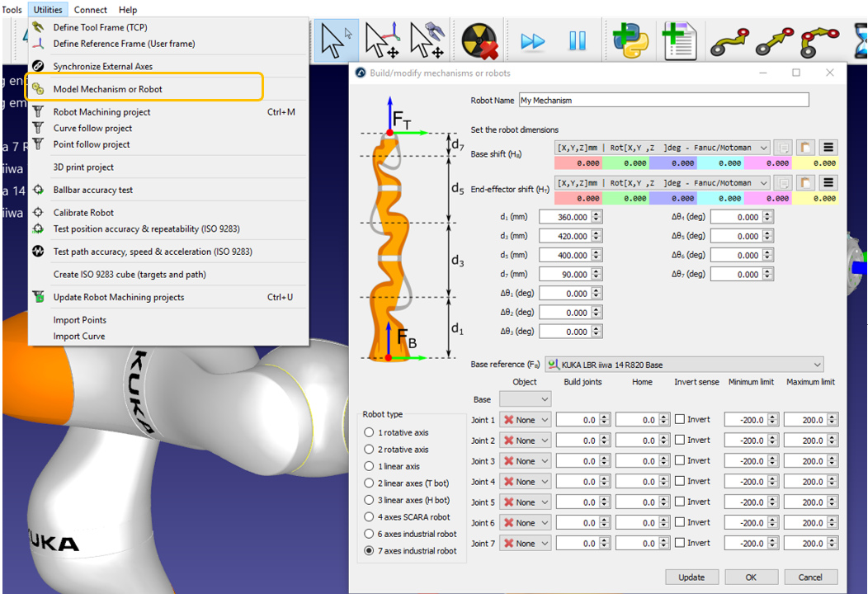
Task: Select the 6 axes industrial robot option
Action: click(369, 534)
